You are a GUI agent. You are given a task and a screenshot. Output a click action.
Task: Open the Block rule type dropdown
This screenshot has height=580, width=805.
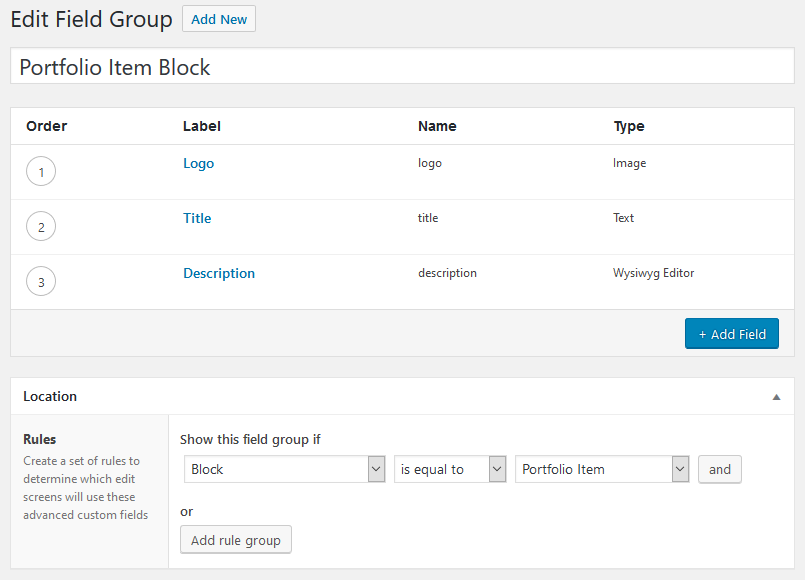tap(284, 469)
